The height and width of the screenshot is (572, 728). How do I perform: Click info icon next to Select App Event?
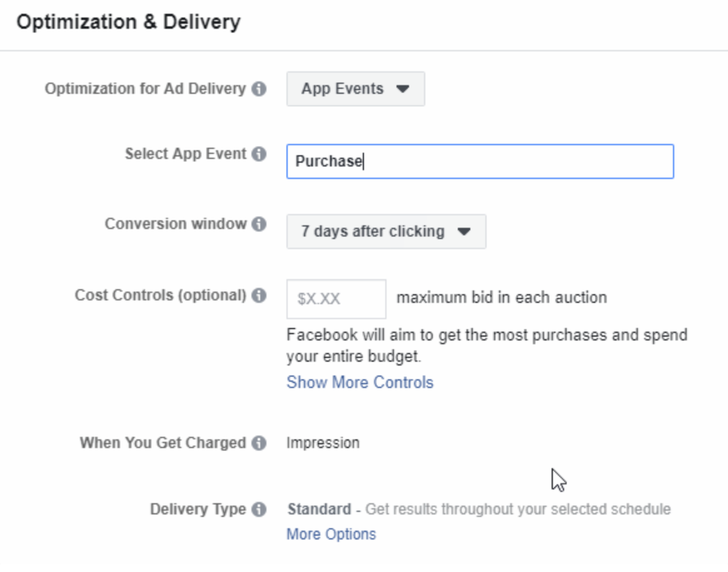259,155
